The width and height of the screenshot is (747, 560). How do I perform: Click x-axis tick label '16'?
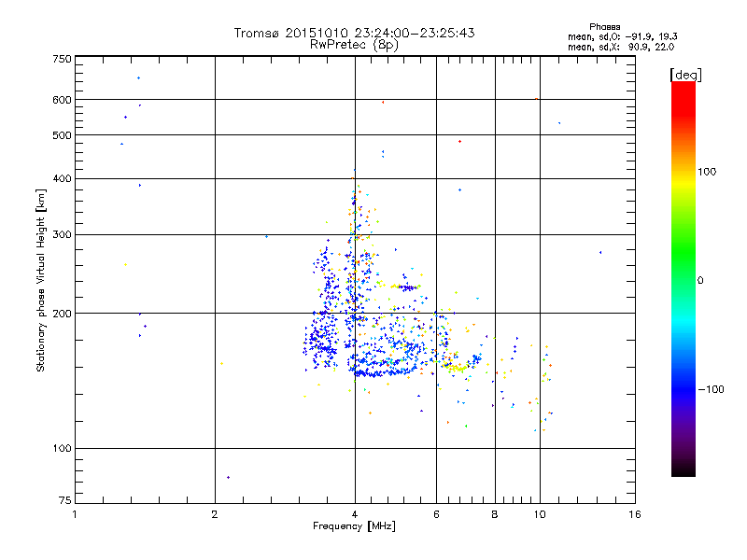tap(635, 514)
